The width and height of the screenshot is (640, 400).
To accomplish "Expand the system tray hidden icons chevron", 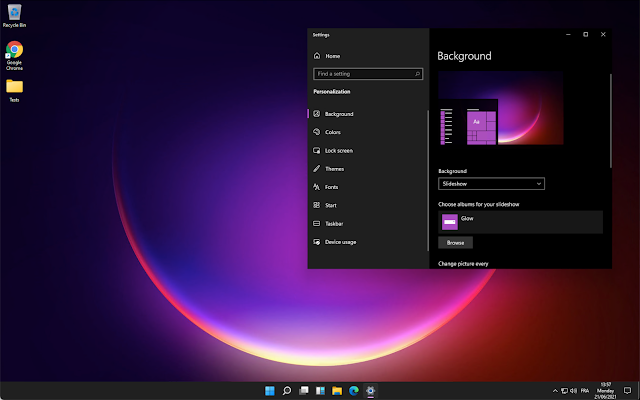I will point(555,391).
